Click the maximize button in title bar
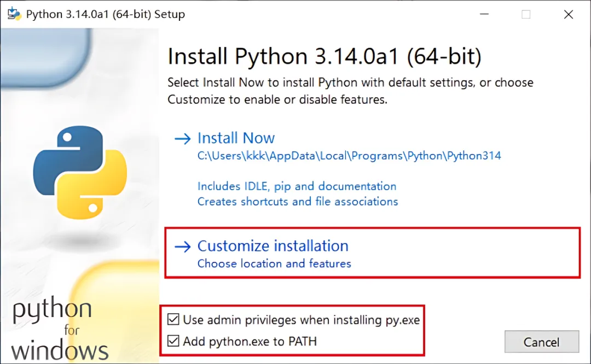This screenshot has width=591, height=364. (526, 14)
